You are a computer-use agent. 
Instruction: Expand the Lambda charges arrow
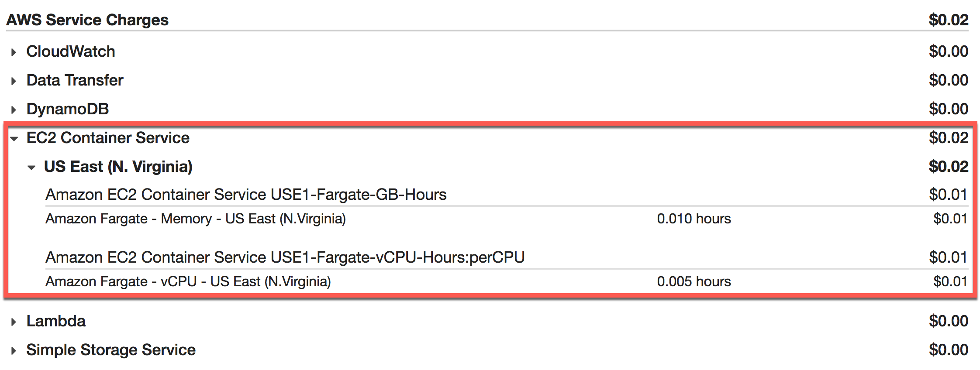click(x=14, y=322)
